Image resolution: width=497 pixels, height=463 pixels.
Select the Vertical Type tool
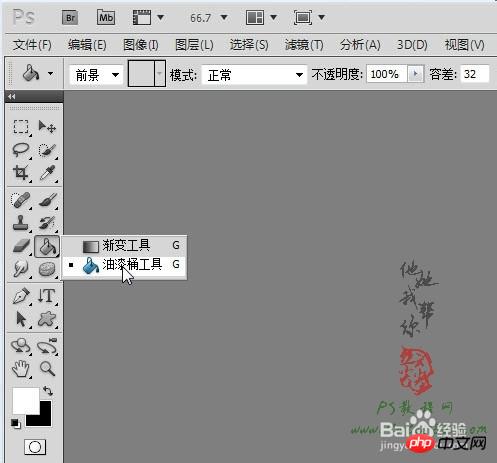click(47, 296)
